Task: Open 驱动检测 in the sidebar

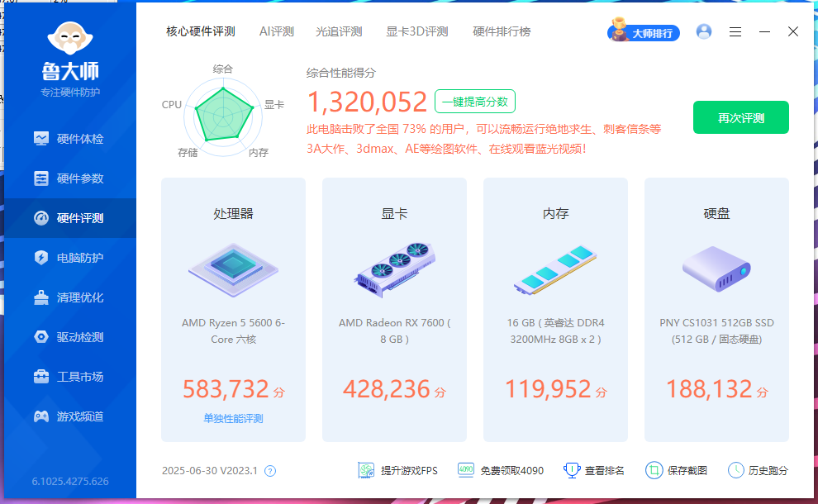Action: (x=70, y=337)
